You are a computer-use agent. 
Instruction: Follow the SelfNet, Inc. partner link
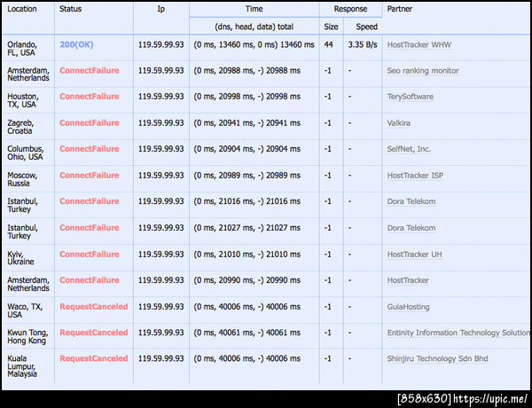(409, 149)
